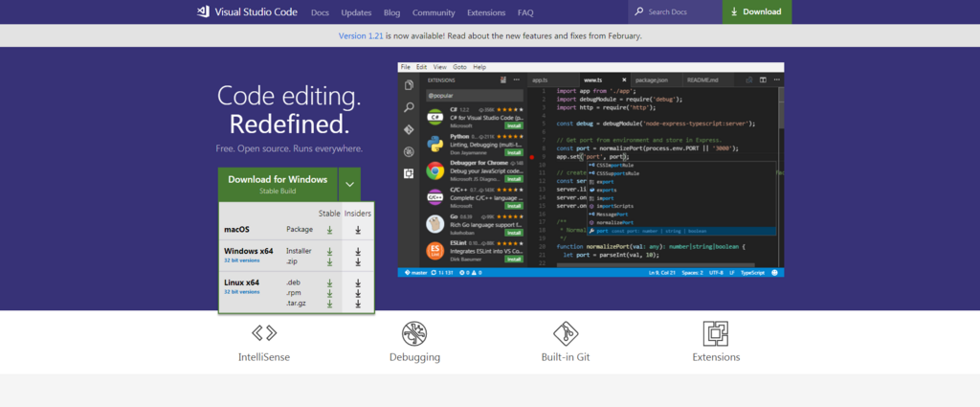Click the Visual Studio Code logo icon
The height and width of the screenshot is (407, 980).
click(203, 11)
